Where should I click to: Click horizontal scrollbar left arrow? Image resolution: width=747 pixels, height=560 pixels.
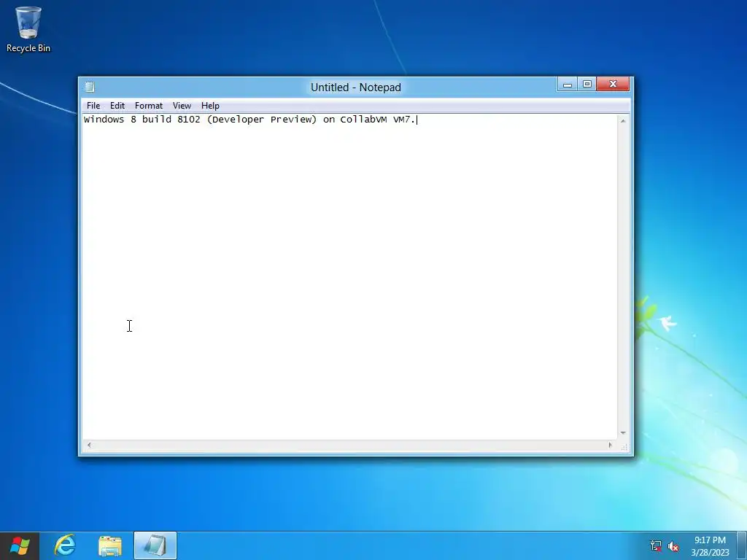tap(89, 446)
